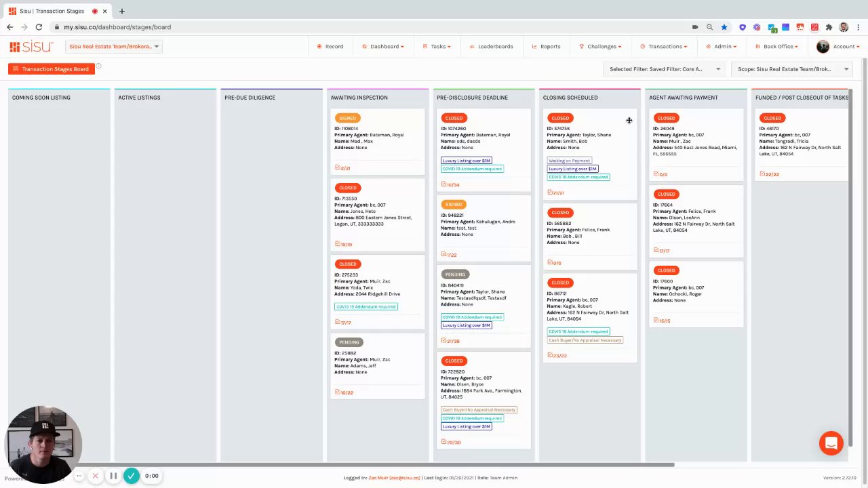
Task: Click logged-in user Zac Muir link
Action: pyautogui.click(x=394, y=478)
